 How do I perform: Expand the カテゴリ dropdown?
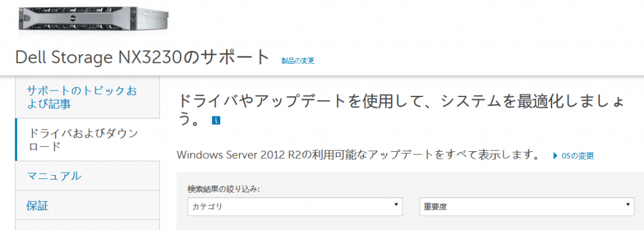[295, 207]
